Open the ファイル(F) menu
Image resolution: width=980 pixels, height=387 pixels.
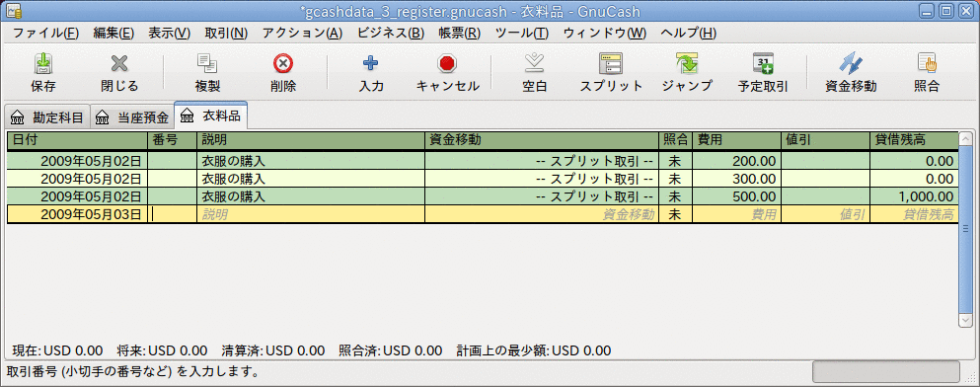(x=45, y=34)
